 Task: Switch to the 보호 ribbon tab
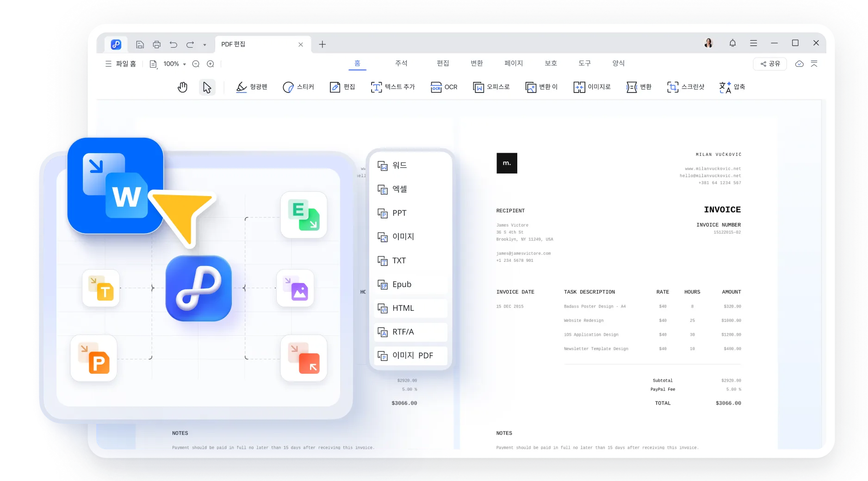pyautogui.click(x=551, y=63)
